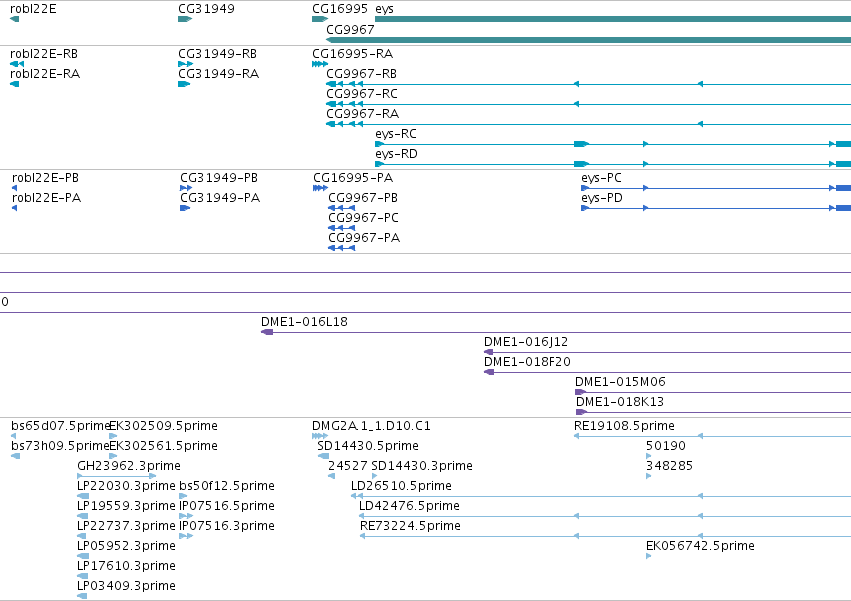Viewport: 851px width, 601px height.
Task: Select transcript robl22E-RA label
Action: pyautogui.click(x=45, y=74)
